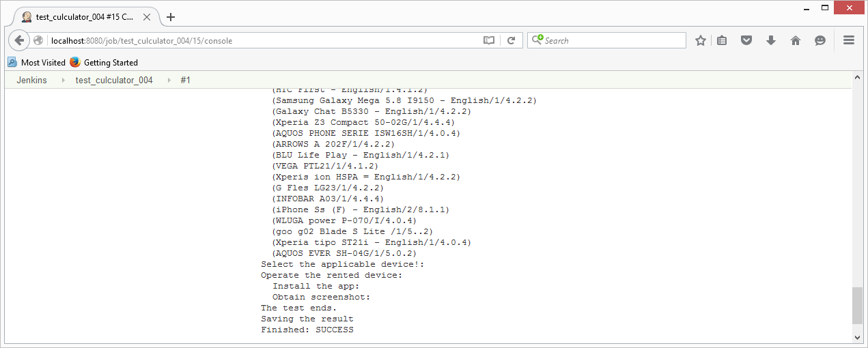The width and height of the screenshot is (868, 348).
Task: Click the Getting Started Firefox icon
Action: (75, 62)
